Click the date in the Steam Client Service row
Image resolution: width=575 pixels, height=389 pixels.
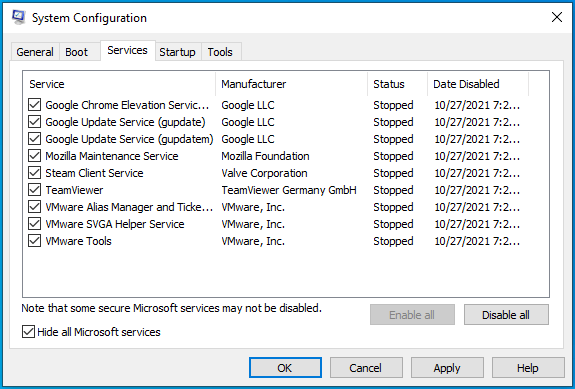[x=477, y=173]
